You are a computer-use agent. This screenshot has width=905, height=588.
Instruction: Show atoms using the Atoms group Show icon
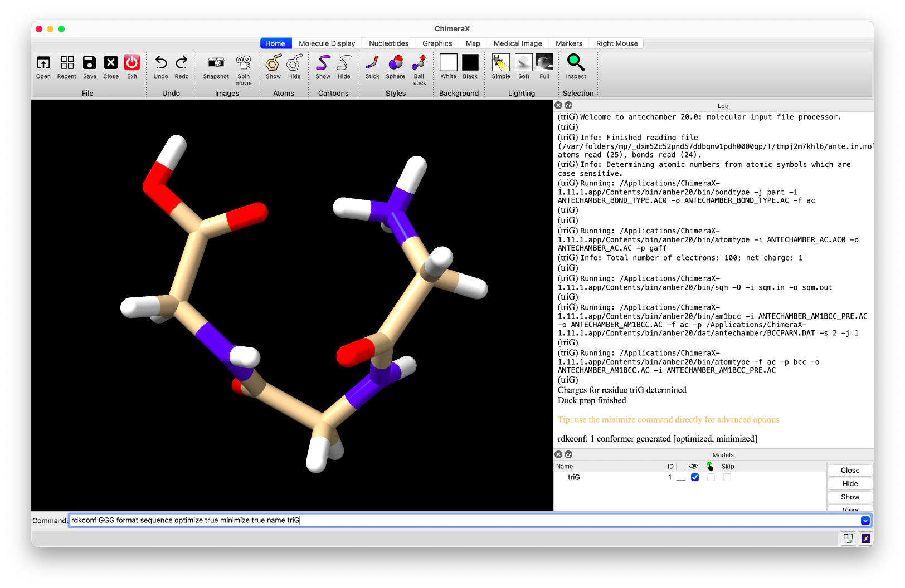click(x=274, y=67)
